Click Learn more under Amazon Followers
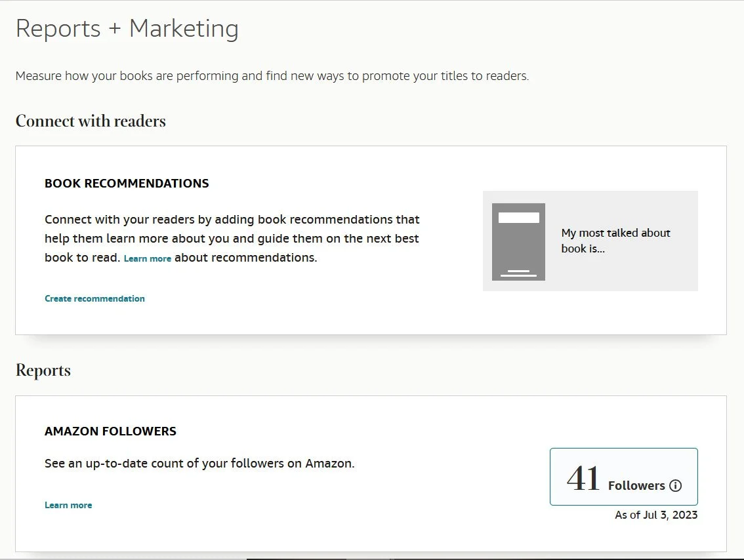744x560 pixels. click(x=68, y=505)
